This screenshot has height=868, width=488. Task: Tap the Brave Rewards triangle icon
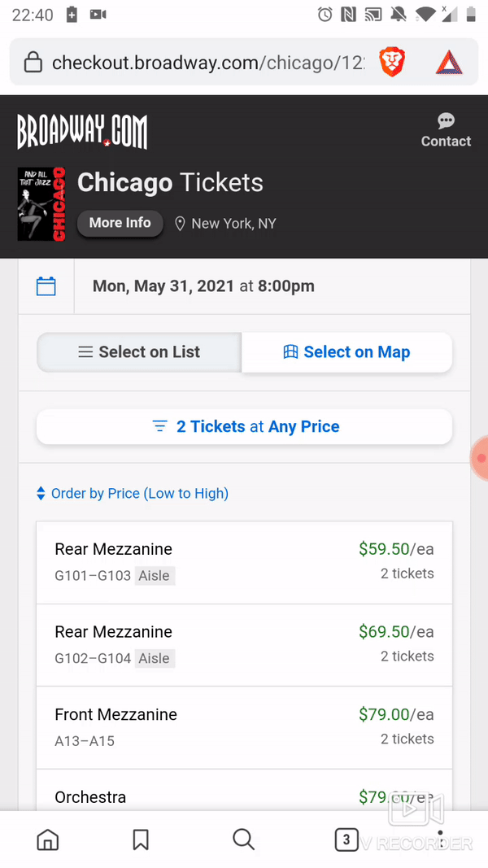point(448,62)
